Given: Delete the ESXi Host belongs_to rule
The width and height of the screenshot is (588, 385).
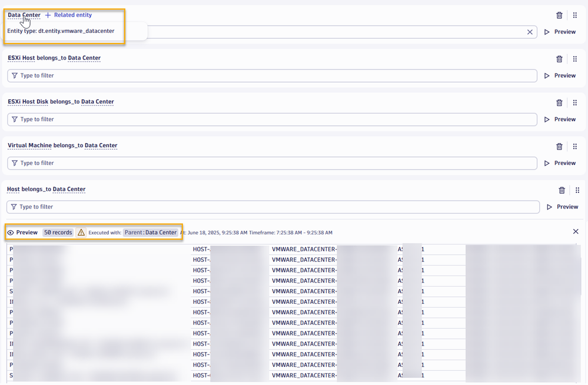Looking at the screenshot, I should tap(559, 59).
